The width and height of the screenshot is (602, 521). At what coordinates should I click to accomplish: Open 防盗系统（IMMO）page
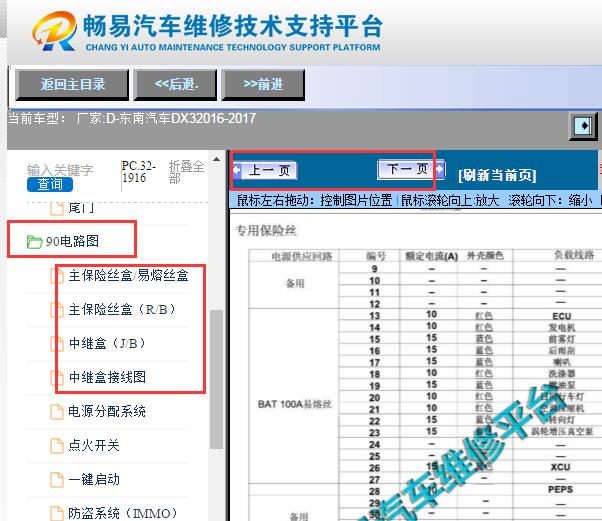click(x=123, y=513)
